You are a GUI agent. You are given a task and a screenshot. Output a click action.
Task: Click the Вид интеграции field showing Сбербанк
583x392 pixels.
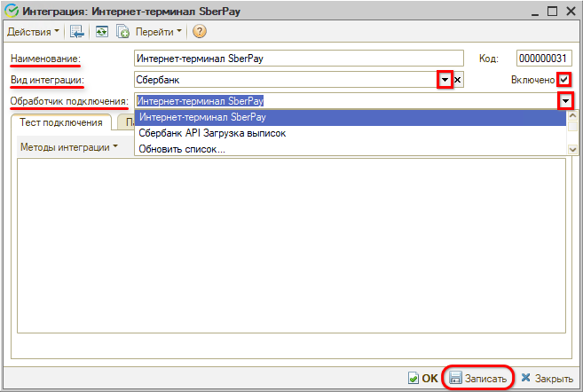[286, 80]
